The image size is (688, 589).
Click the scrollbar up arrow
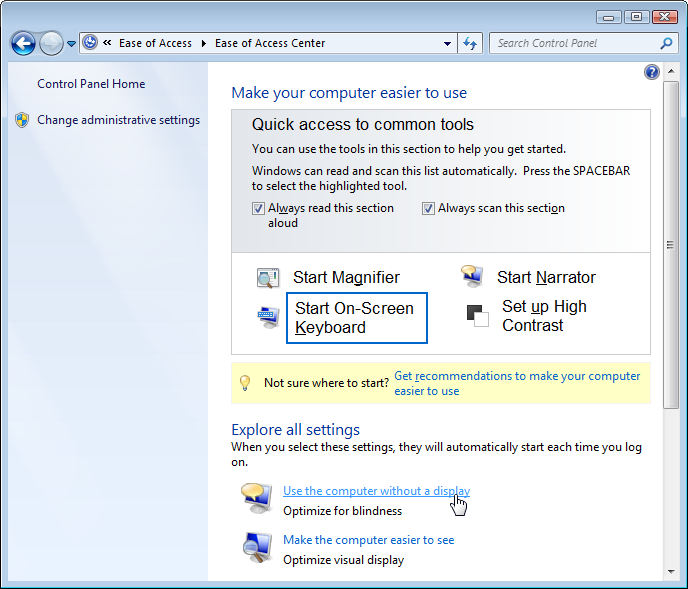point(671,71)
